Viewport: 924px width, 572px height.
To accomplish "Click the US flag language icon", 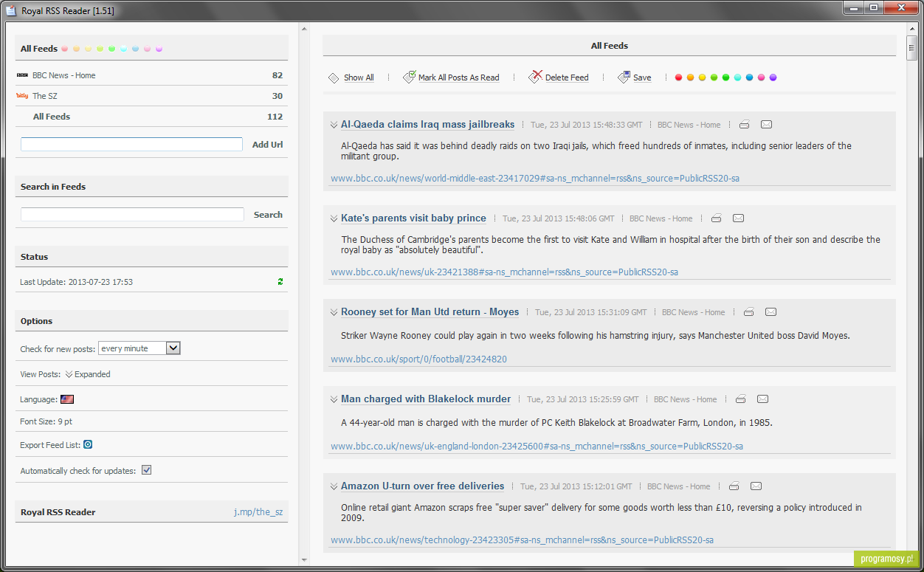I will coord(67,399).
